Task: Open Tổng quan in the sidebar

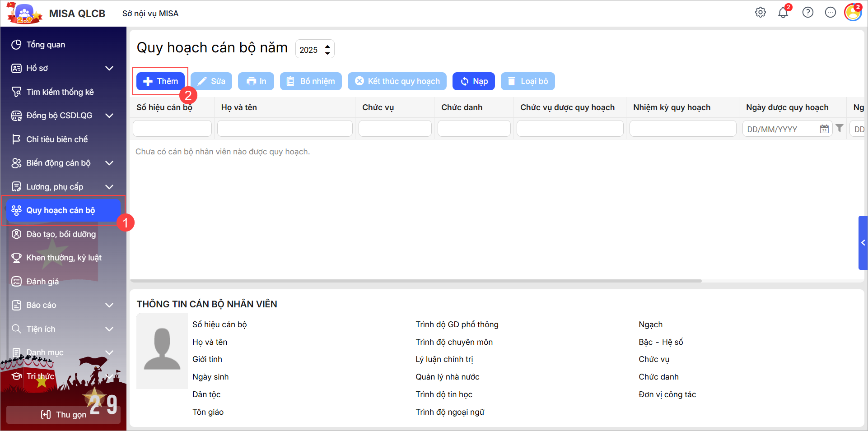Action: [x=46, y=45]
